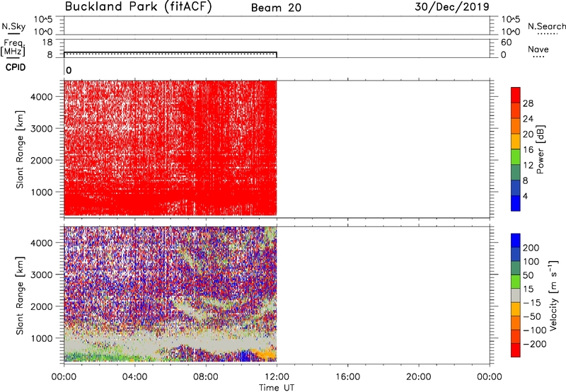The width and height of the screenshot is (566, 392).
Task: Click the 16:00 time axis tick label
Action: click(x=347, y=377)
